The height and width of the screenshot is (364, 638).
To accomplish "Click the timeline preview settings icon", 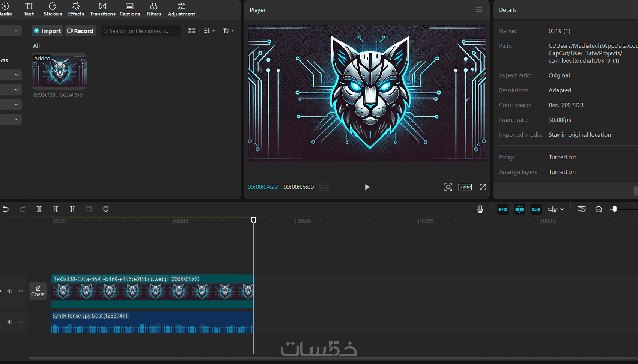I will [x=581, y=209].
